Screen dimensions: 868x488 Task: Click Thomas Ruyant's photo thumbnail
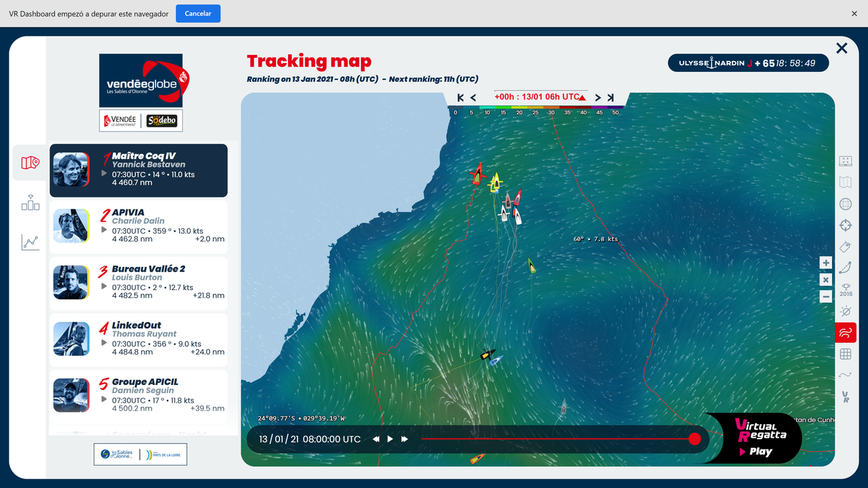(x=71, y=339)
